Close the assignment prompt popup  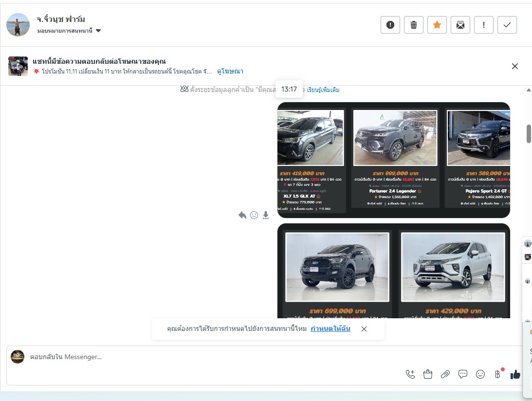364,329
